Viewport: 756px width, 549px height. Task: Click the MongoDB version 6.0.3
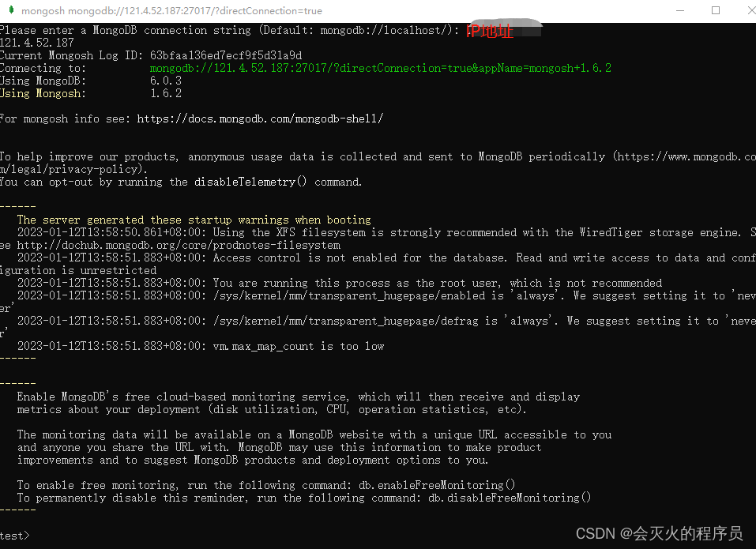[166, 81]
